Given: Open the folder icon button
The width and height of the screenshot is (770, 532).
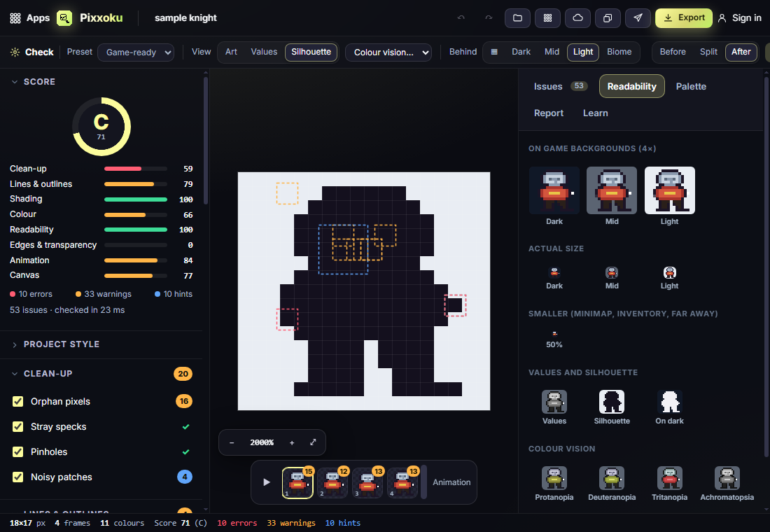Looking at the screenshot, I should [x=517, y=17].
